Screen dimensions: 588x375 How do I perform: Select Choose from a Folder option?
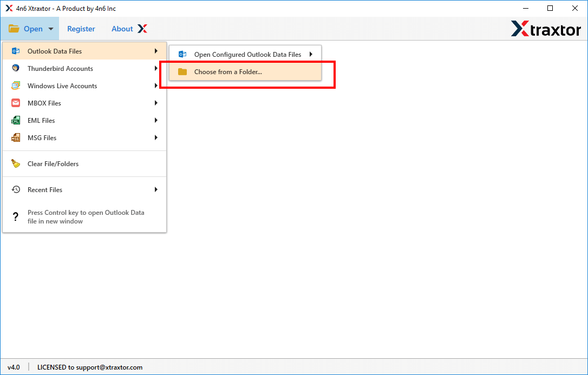coord(245,71)
